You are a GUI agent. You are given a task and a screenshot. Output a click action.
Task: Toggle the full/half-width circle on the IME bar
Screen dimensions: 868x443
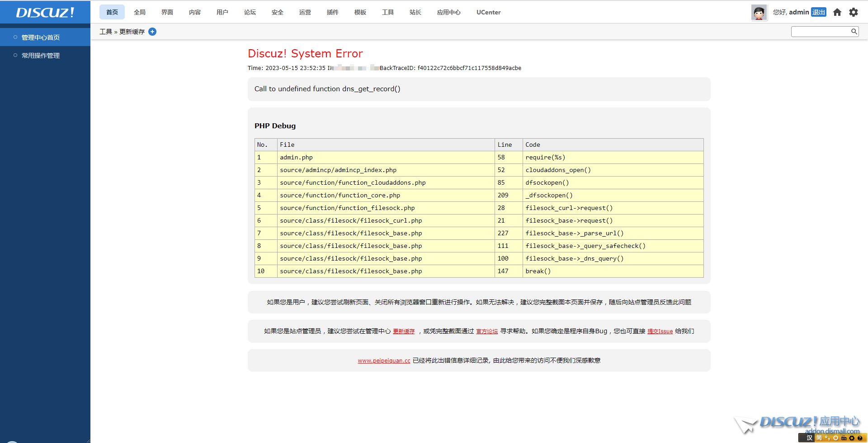pyautogui.click(x=835, y=438)
